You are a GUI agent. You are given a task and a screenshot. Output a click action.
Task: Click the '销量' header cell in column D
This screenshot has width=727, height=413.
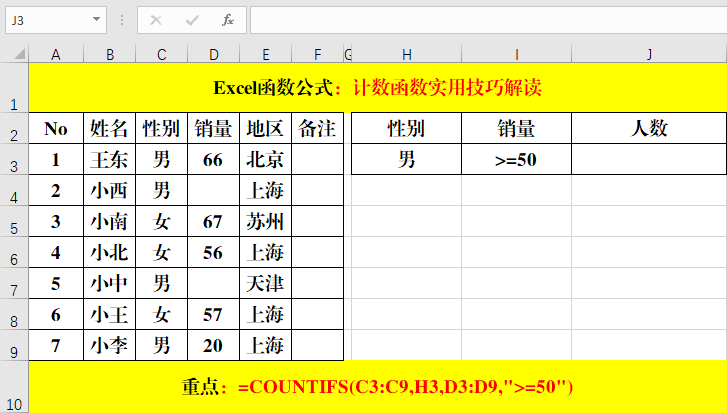click(x=213, y=128)
